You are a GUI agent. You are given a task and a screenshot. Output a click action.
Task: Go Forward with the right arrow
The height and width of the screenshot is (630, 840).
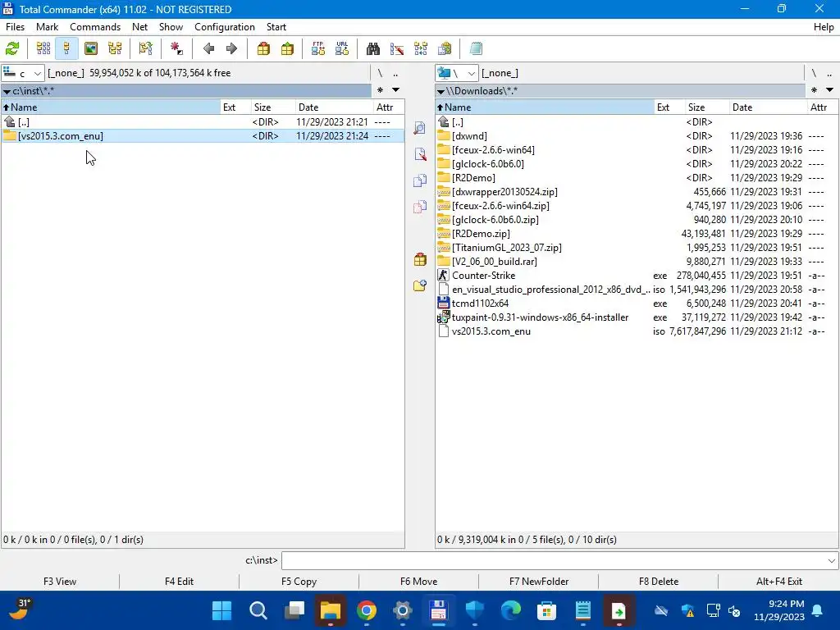231,48
